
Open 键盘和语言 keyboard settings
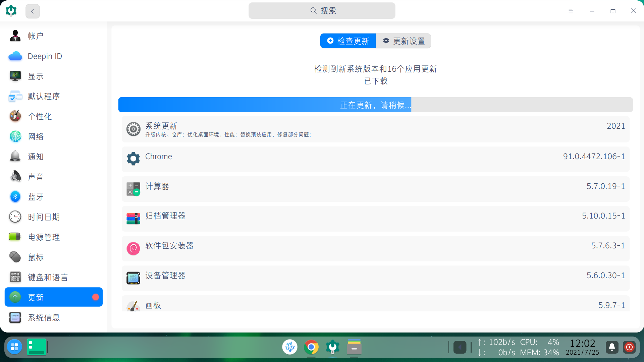(15, 277)
